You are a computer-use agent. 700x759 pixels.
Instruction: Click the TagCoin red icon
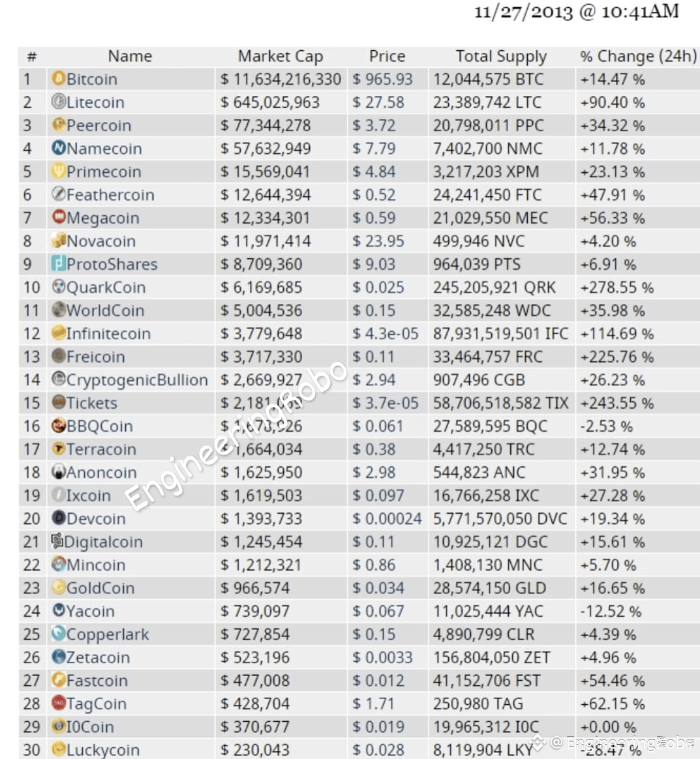pos(59,703)
